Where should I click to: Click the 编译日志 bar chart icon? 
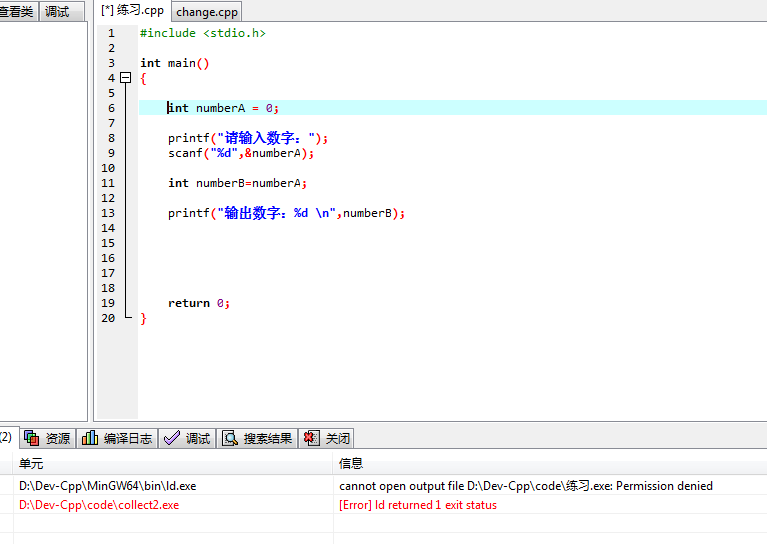90,438
